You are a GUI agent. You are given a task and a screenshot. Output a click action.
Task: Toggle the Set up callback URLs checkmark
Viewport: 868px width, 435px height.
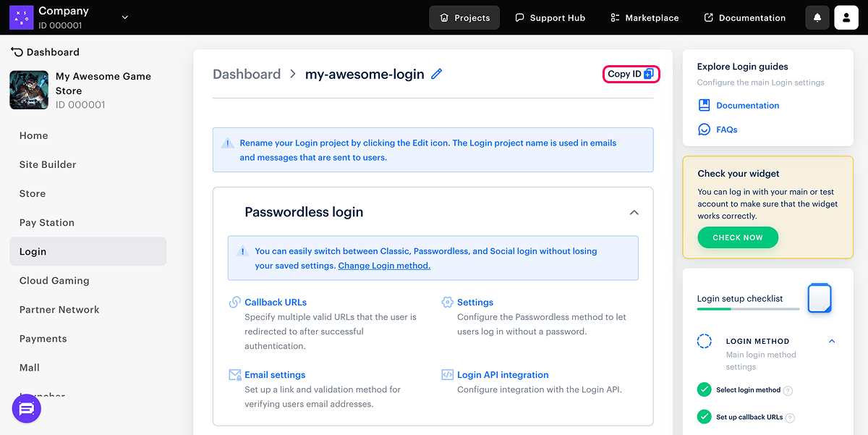(x=704, y=417)
